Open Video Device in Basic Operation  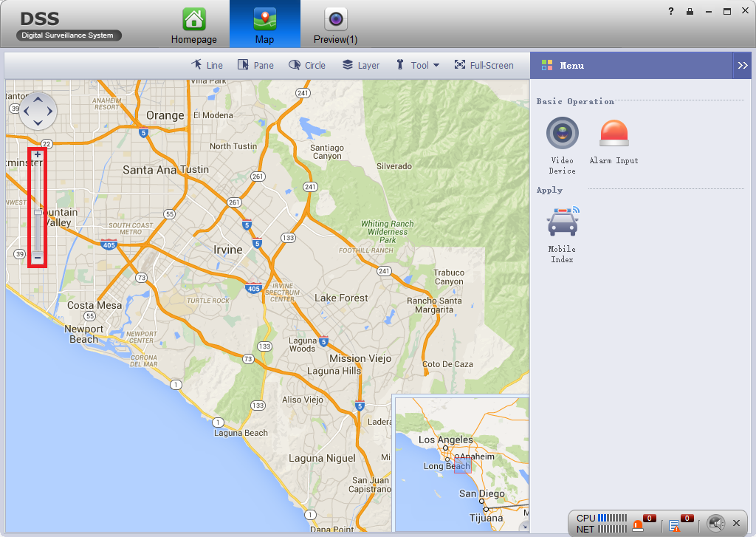pos(562,146)
